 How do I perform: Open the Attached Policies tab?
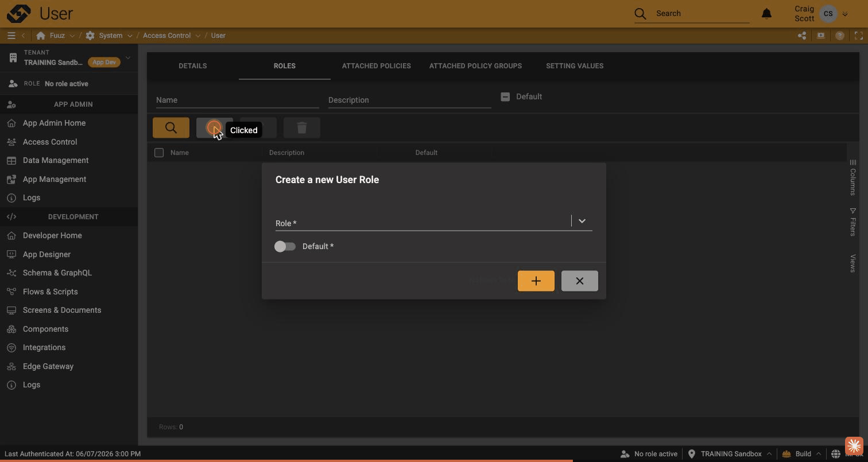click(377, 66)
